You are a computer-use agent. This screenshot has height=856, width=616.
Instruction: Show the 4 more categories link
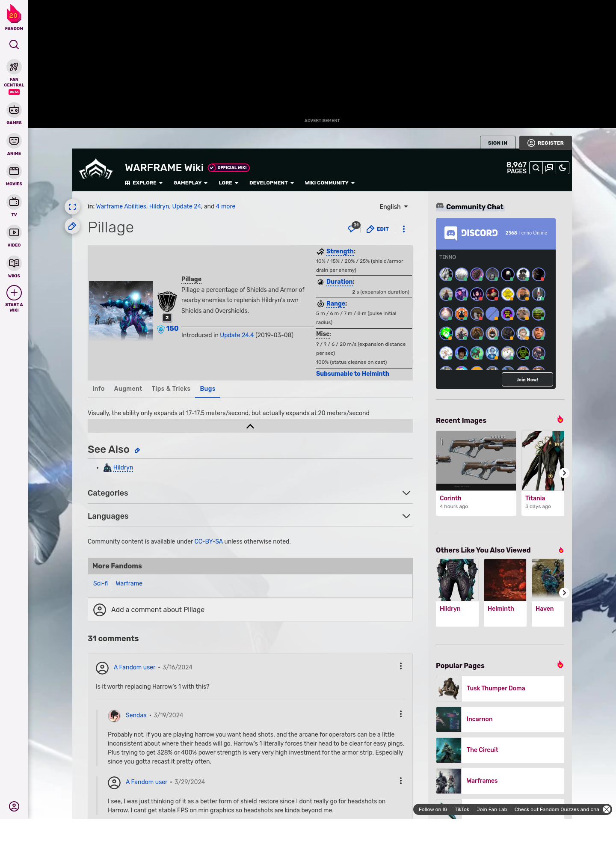pyautogui.click(x=225, y=206)
